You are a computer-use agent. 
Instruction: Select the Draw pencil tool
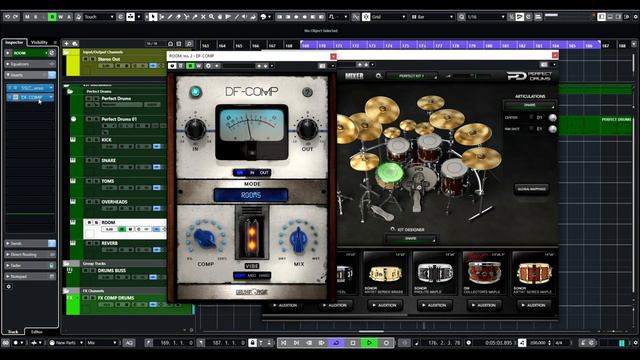(170, 17)
